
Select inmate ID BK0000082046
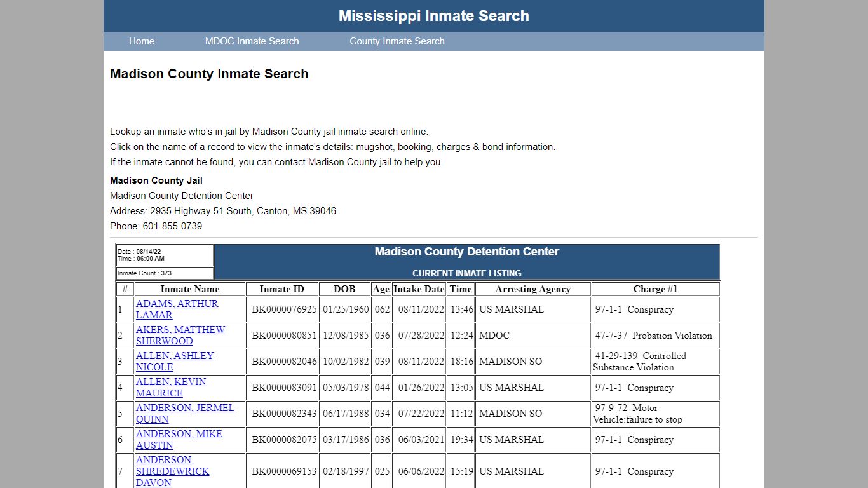[x=284, y=362]
